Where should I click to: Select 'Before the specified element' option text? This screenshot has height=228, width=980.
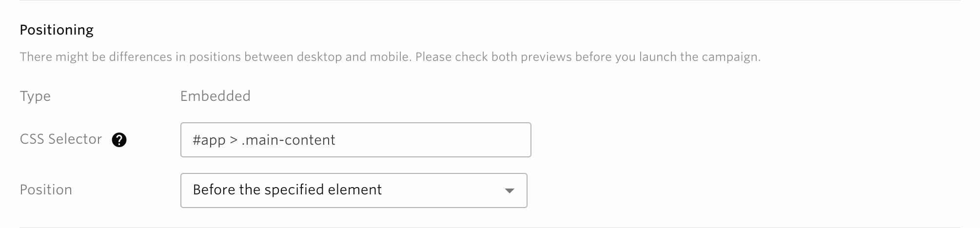[287, 190]
